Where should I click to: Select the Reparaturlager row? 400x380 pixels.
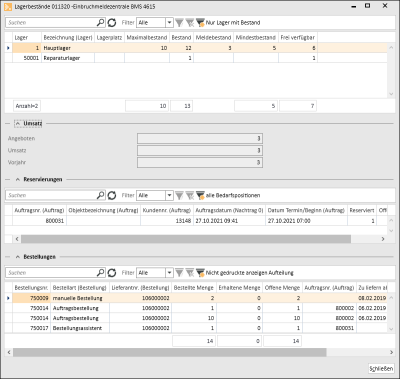pos(196,58)
